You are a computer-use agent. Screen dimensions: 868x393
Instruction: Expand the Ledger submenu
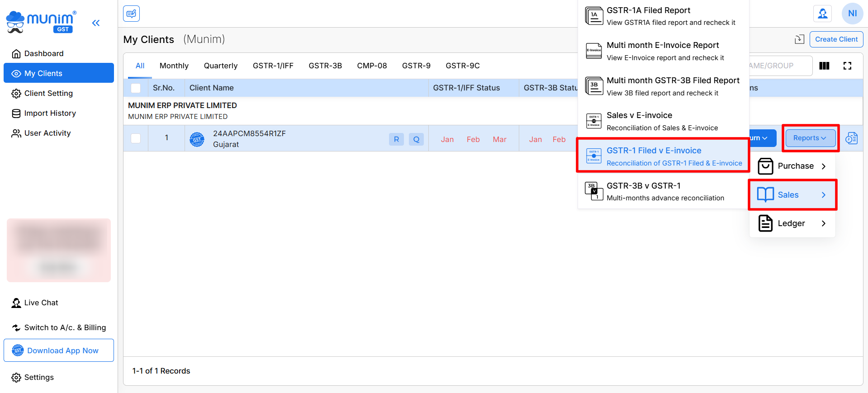pos(792,223)
